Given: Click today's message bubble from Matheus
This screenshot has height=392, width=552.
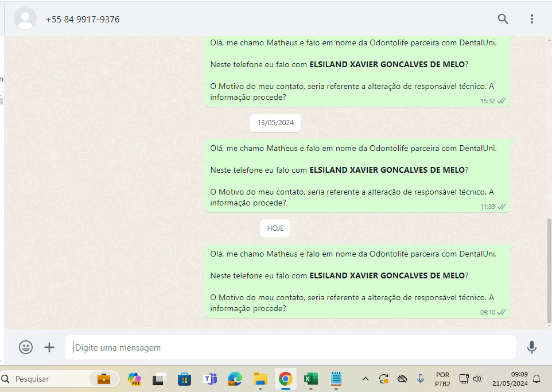Looking at the screenshot, I should pos(357,281).
